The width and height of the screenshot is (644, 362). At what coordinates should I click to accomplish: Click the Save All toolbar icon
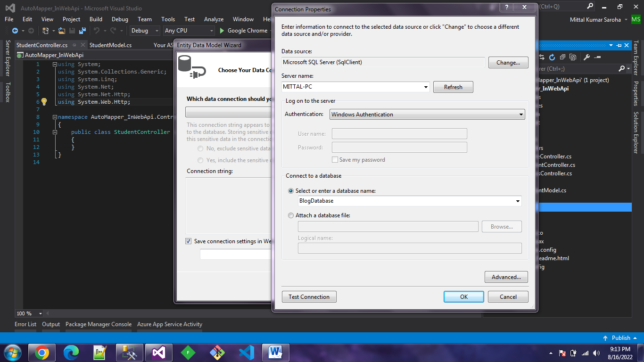click(82, 31)
